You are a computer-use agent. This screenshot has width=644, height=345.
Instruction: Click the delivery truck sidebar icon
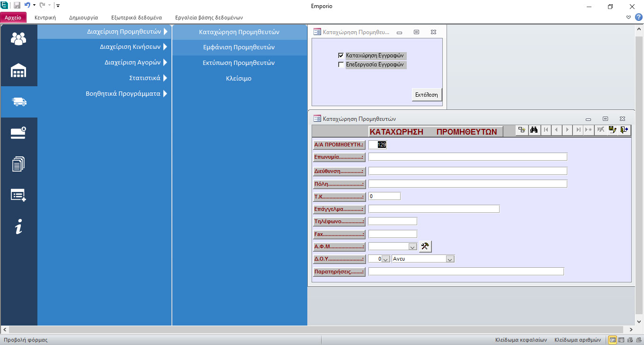point(19,102)
